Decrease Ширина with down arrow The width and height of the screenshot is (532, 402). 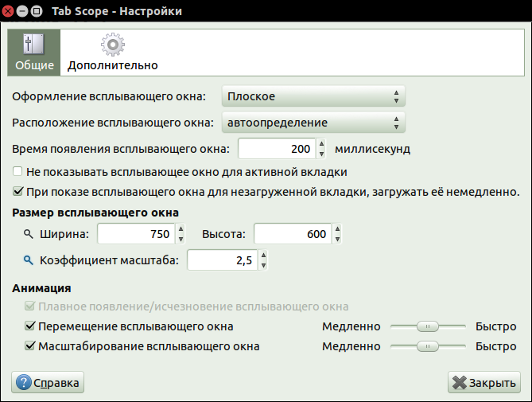coord(181,239)
